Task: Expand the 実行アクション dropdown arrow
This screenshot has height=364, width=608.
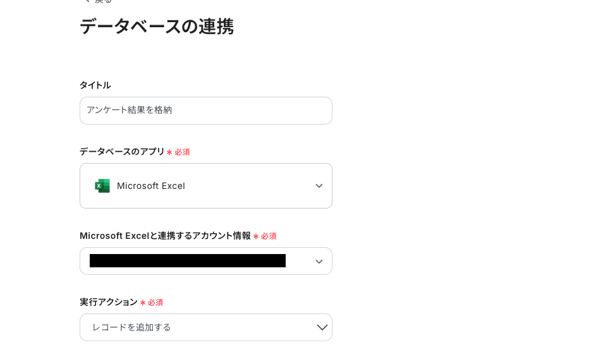Action: 322,327
